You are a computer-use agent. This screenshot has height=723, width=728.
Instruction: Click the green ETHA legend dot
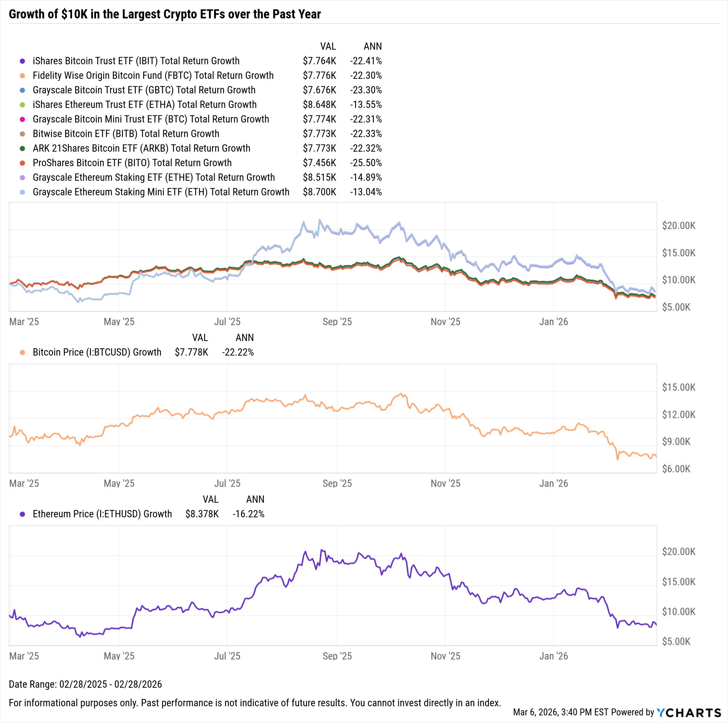(x=23, y=105)
